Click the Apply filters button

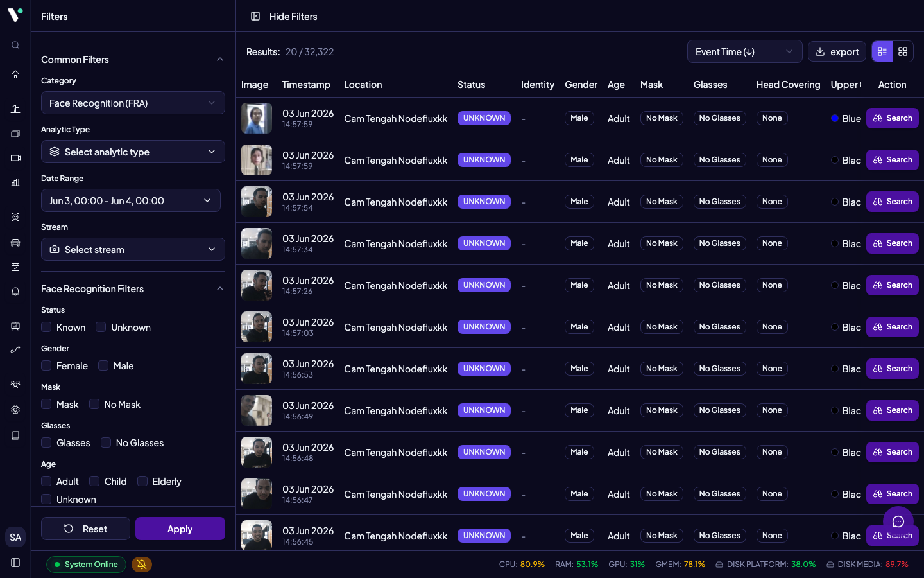(180, 529)
